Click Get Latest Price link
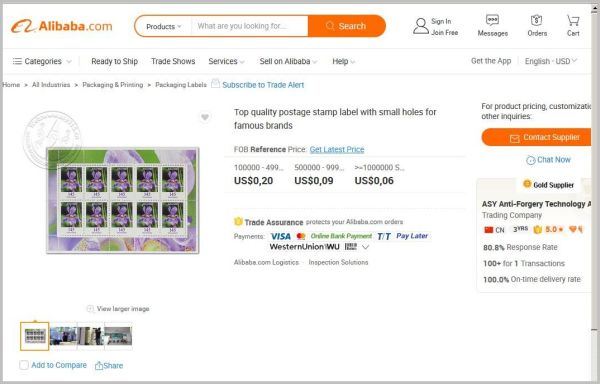 (337, 150)
